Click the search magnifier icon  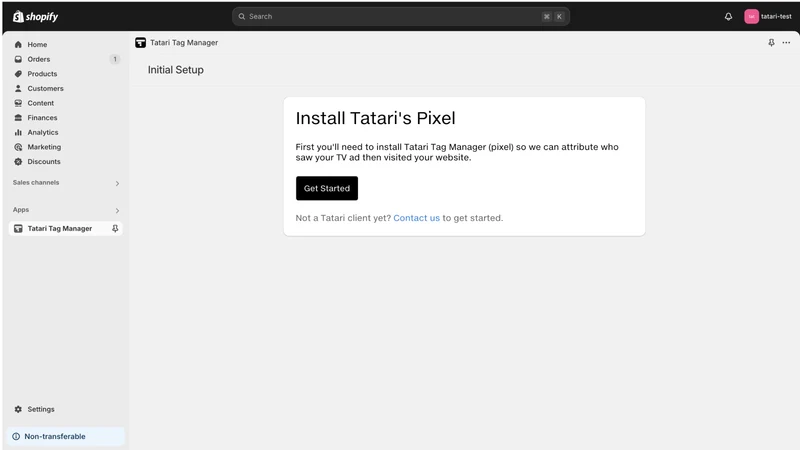[242, 16]
